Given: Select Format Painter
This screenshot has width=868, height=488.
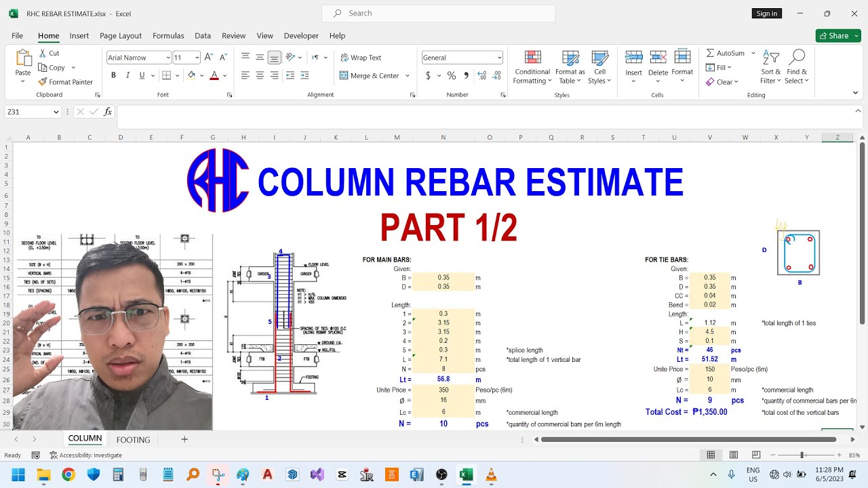Looking at the screenshot, I should coord(66,82).
